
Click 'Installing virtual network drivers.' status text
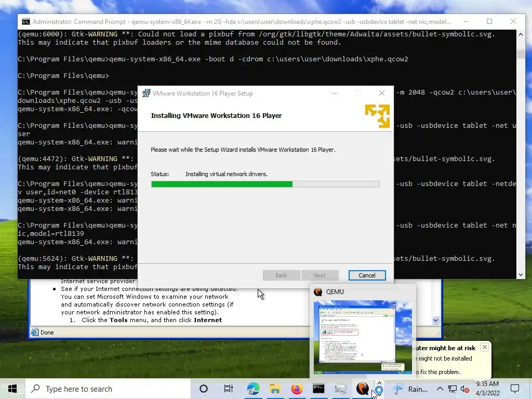[x=227, y=174]
